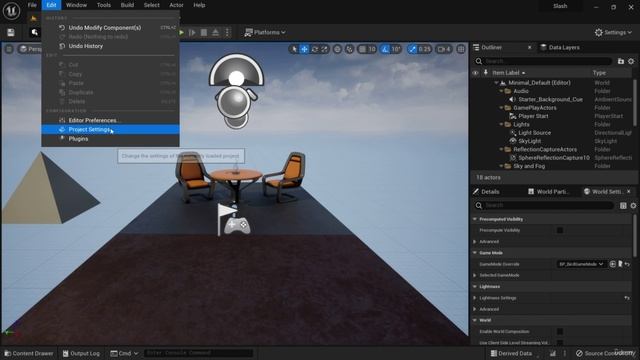Open the Build menu
Viewport: 640px width, 360px height.
(127, 5)
